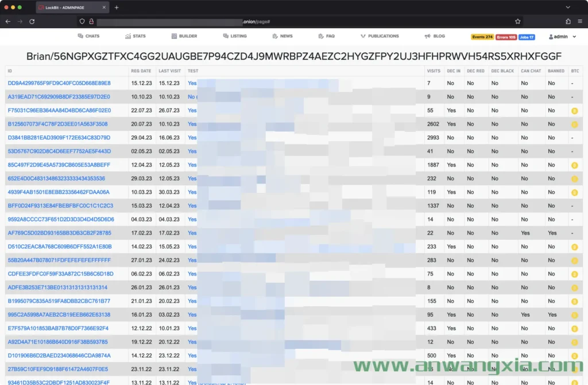Open a new browser tab
This screenshot has height=385, width=588.
coord(117,7)
